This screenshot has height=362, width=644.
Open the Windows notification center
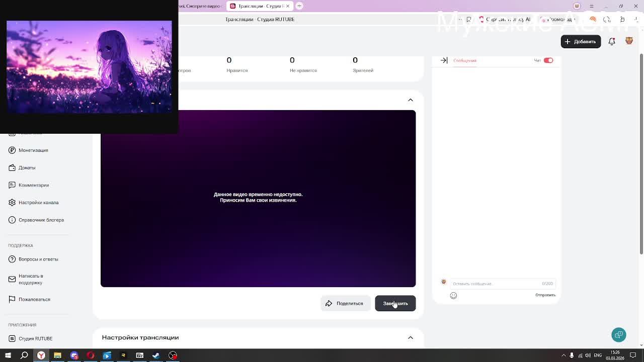click(633, 355)
